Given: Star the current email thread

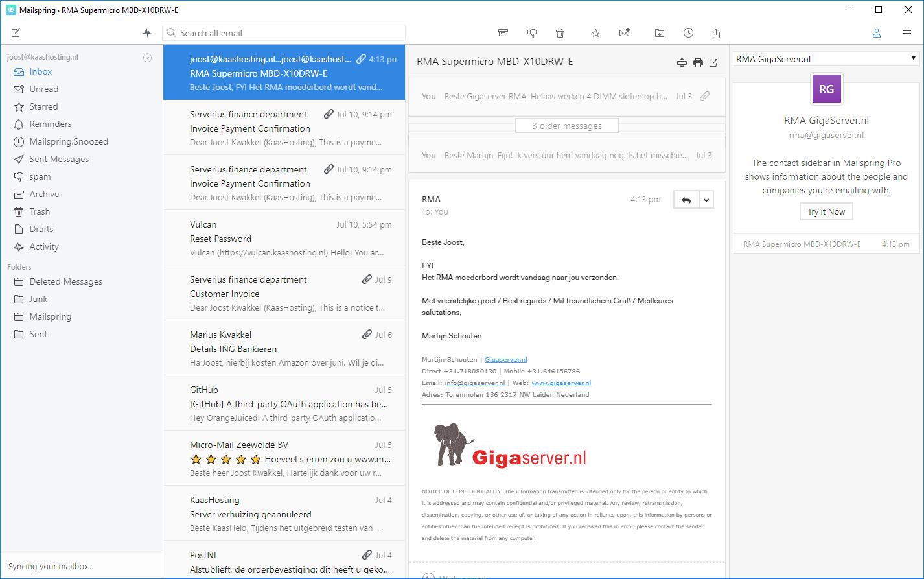Looking at the screenshot, I should tap(595, 33).
